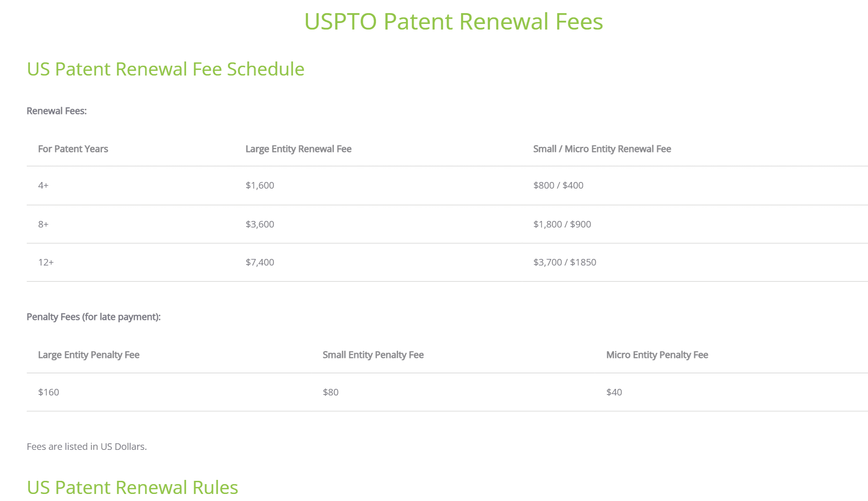This screenshot has height=501, width=868.
Task: Select the 8+ patent years cell
Action: pos(44,224)
